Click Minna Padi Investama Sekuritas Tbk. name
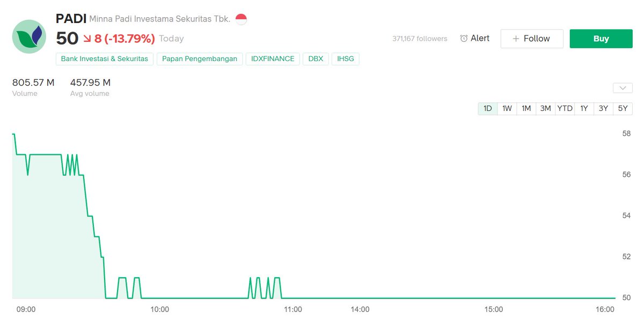 click(159, 19)
